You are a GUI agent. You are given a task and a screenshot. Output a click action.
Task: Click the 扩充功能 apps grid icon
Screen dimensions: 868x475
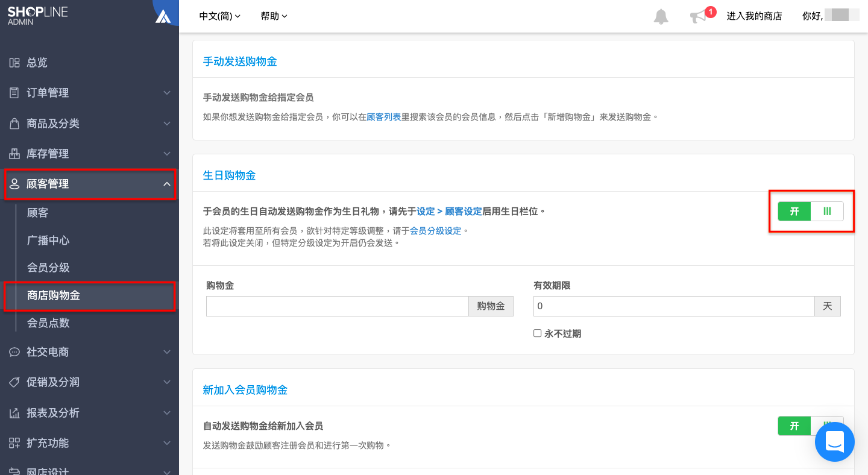[14, 443]
